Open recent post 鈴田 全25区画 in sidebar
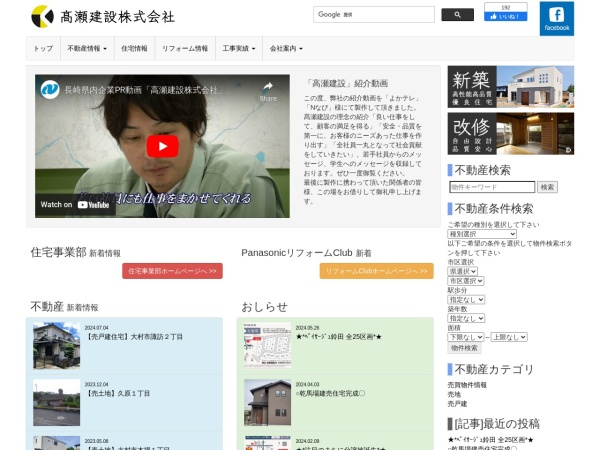 pyautogui.click(x=490, y=440)
